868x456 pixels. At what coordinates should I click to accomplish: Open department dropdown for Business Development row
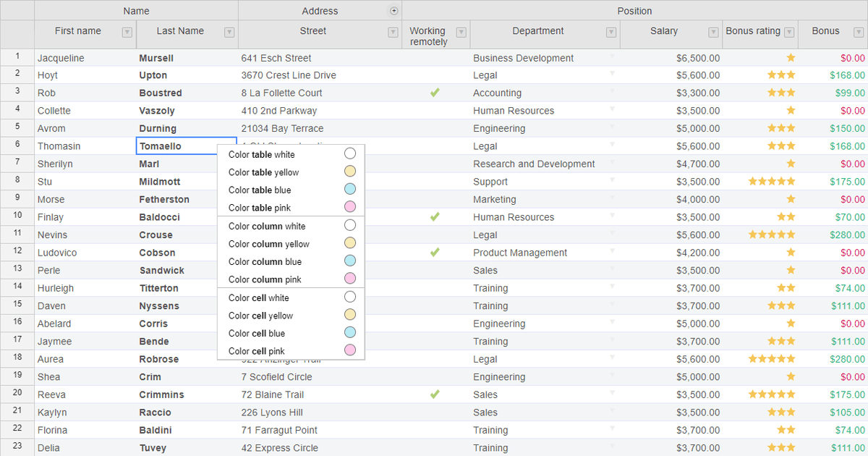[x=613, y=56]
